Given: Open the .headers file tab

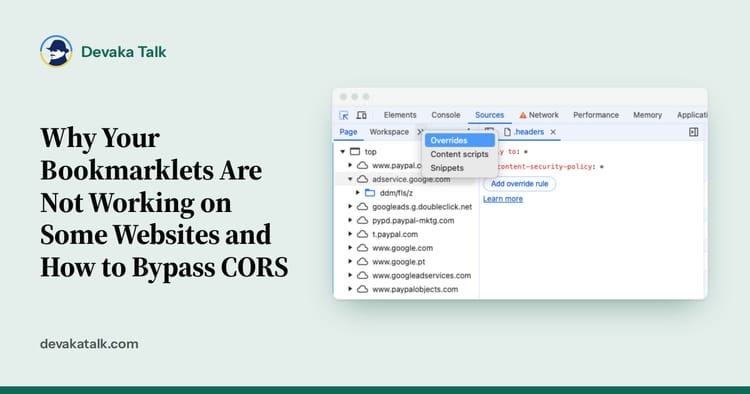Looking at the screenshot, I should click(529, 132).
